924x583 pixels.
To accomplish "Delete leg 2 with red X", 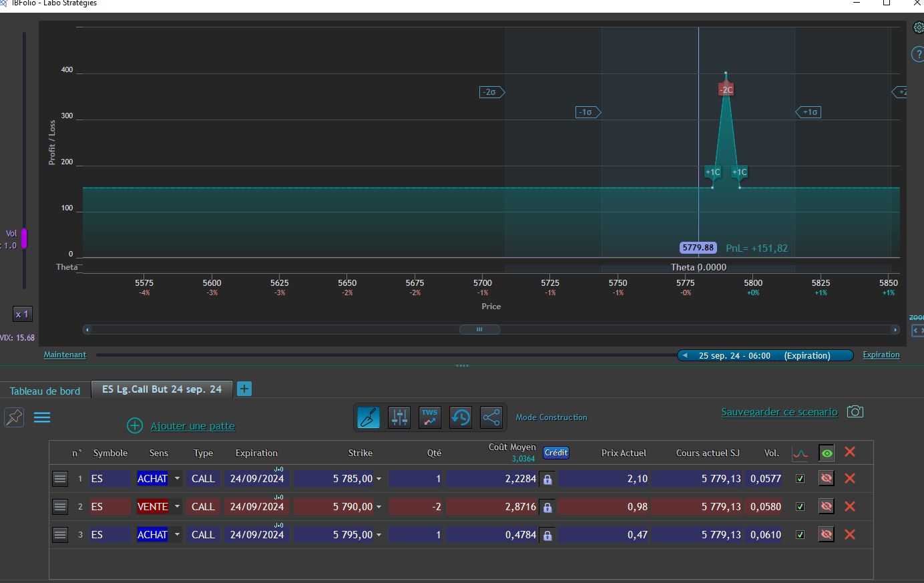I will (x=849, y=506).
